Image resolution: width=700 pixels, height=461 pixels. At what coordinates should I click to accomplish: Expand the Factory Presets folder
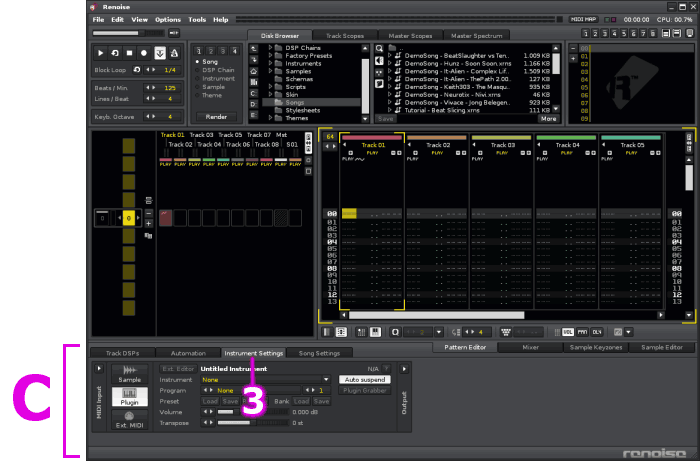[270, 55]
